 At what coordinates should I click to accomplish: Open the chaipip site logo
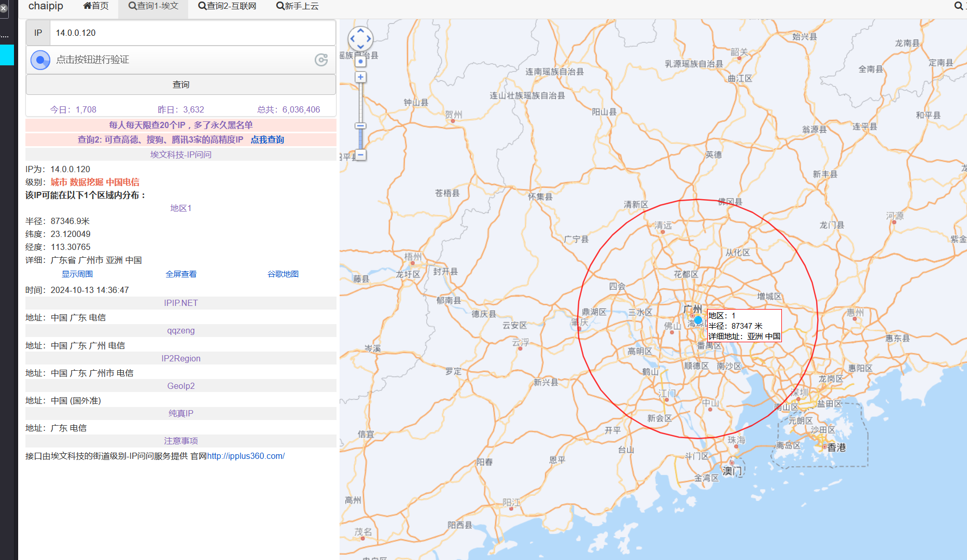[46, 6]
